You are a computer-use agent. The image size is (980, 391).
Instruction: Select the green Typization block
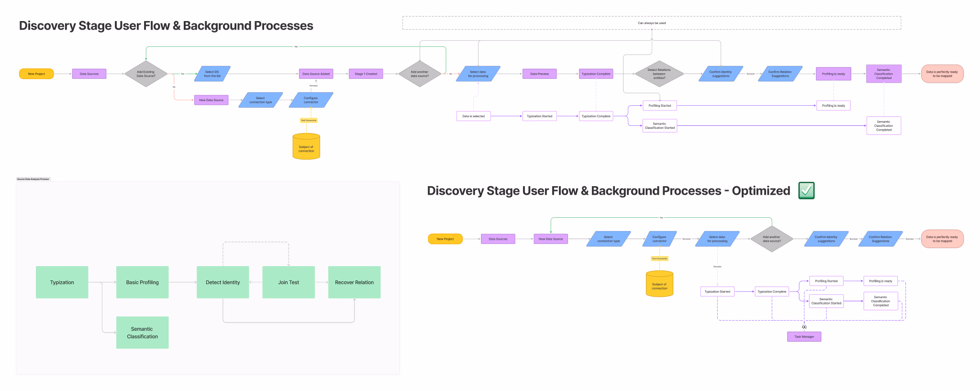click(x=62, y=282)
